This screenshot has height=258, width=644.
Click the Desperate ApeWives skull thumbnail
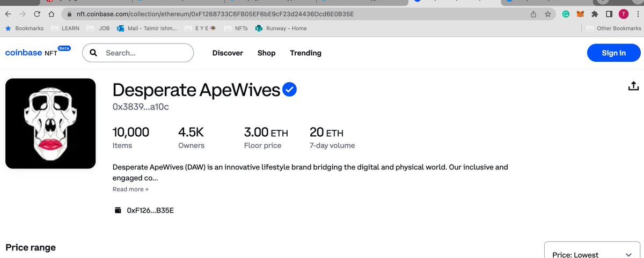[50, 123]
